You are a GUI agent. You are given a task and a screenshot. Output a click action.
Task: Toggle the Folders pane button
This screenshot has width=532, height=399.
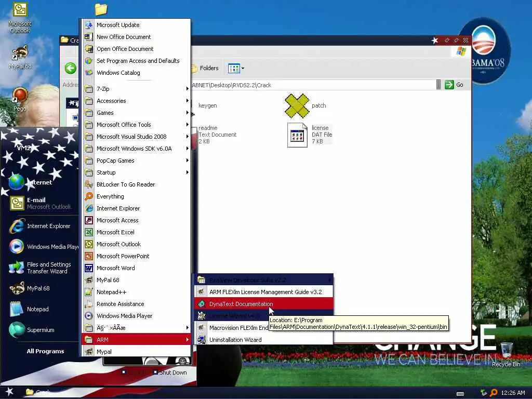[x=205, y=68]
